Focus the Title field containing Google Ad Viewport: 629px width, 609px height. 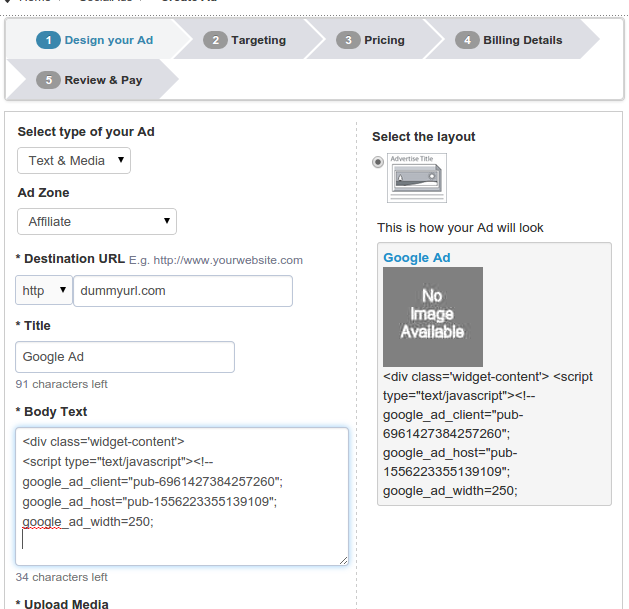pos(125,357)
